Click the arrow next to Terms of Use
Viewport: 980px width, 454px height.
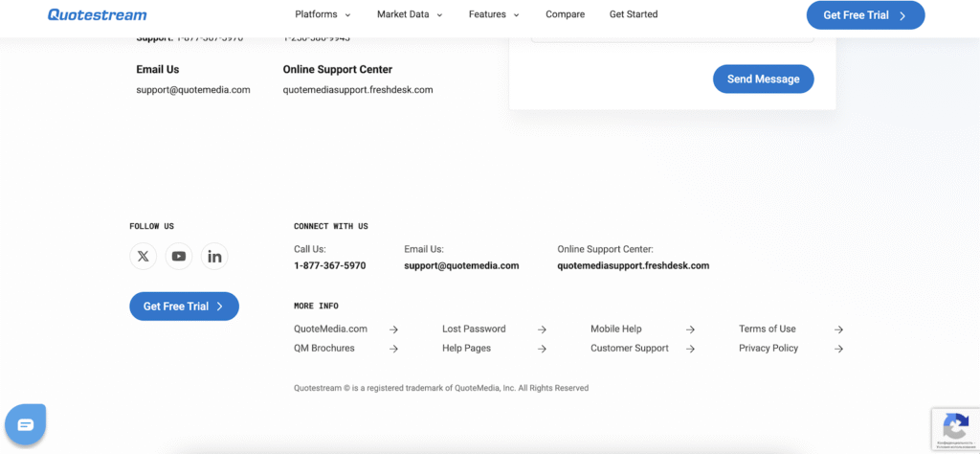838,329
